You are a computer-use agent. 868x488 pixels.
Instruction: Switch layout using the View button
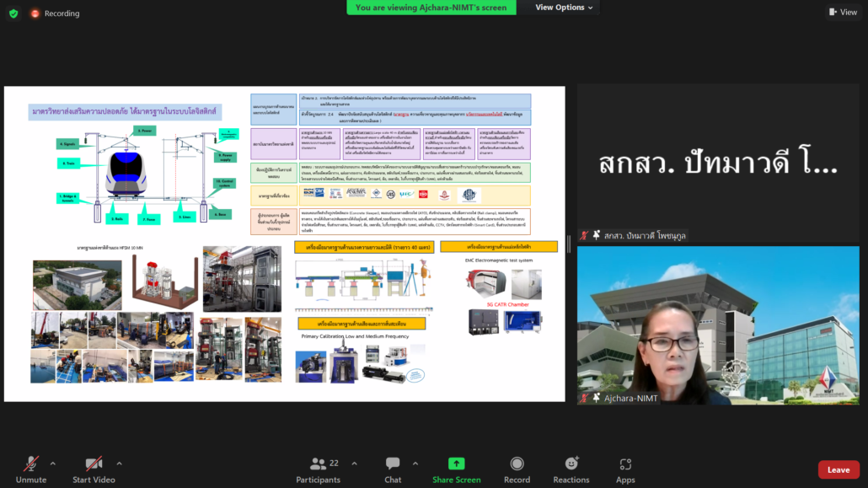[x=843, y=13]
